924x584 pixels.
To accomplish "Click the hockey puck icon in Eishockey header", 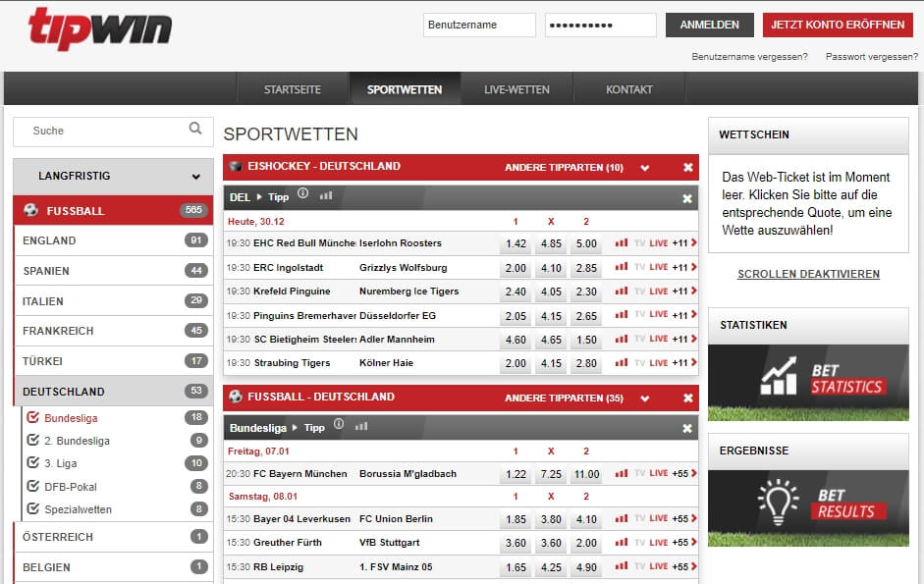I will pos(236,166).
